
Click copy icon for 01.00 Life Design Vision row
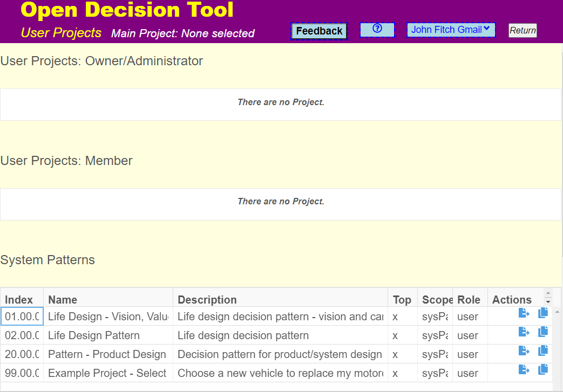543,313
